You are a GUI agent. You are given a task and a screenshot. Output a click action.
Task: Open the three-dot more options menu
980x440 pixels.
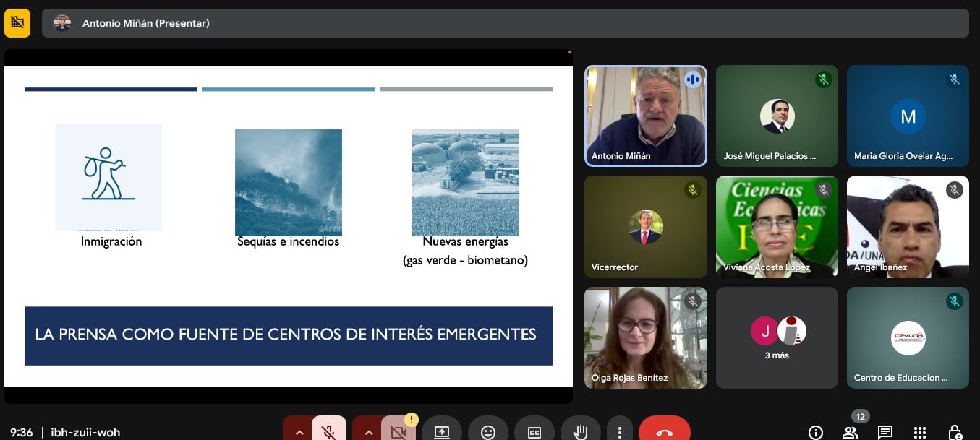[x=619, y=432]
